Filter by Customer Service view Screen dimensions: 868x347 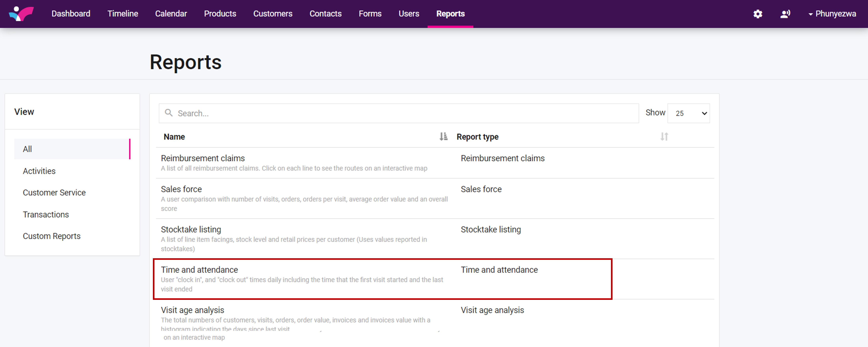click(54, 192)
